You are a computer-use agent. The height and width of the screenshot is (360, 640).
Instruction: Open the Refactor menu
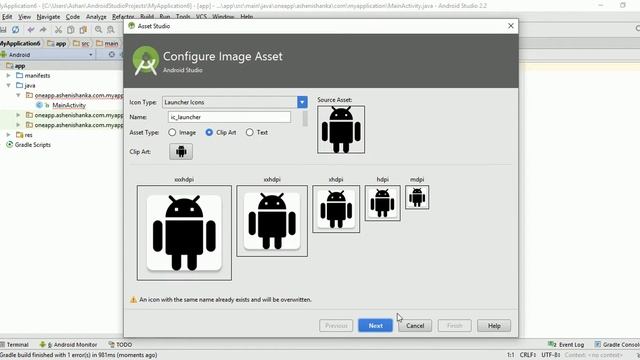pyautogui.click(x=123, y=17)
